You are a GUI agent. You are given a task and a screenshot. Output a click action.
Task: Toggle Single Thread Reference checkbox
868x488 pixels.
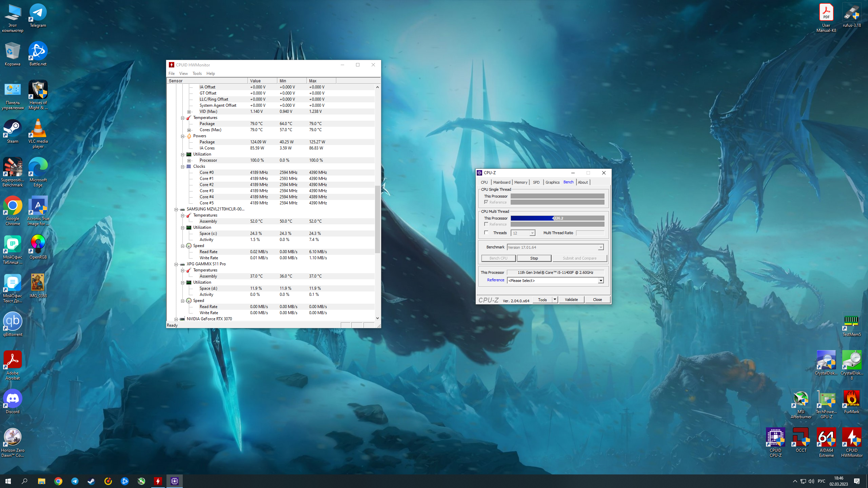pyautogui.click(x=486, y=202)
